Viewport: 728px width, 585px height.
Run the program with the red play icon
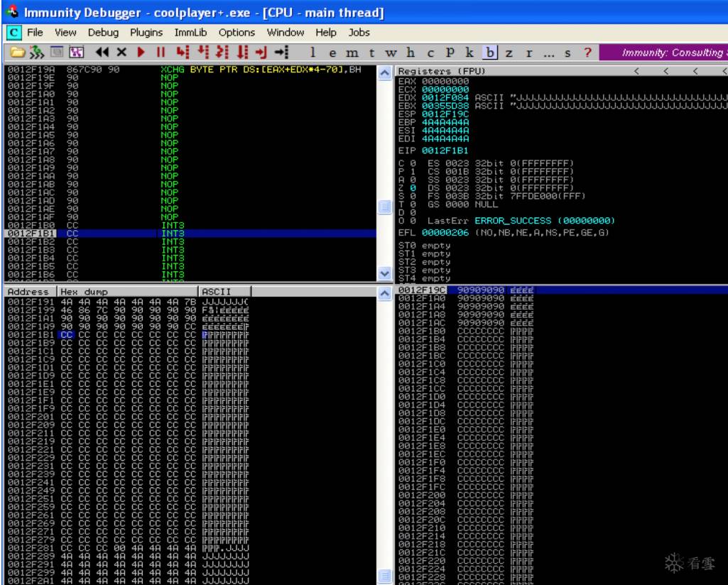(141, 52)
